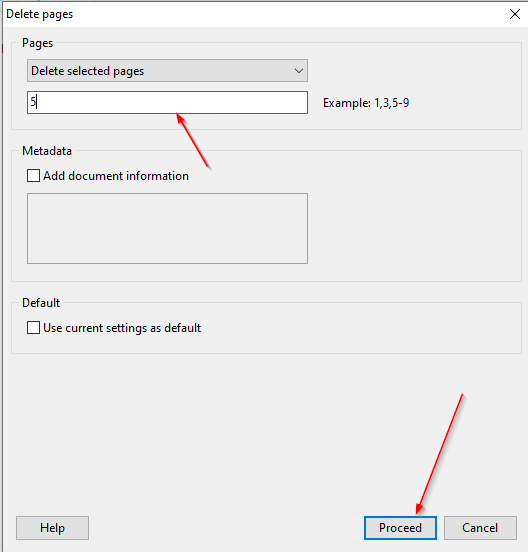Cancel the Delete pages dialog

point(480,528)
